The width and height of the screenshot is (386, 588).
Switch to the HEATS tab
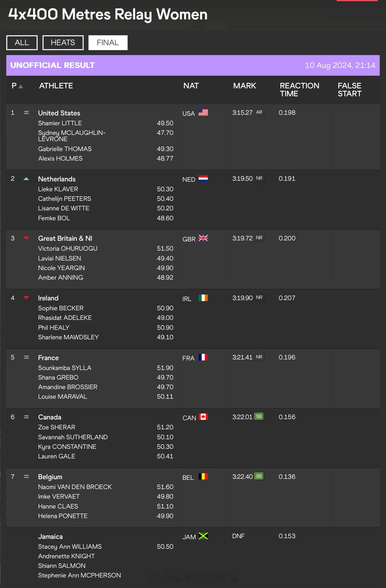coord(63,43)
